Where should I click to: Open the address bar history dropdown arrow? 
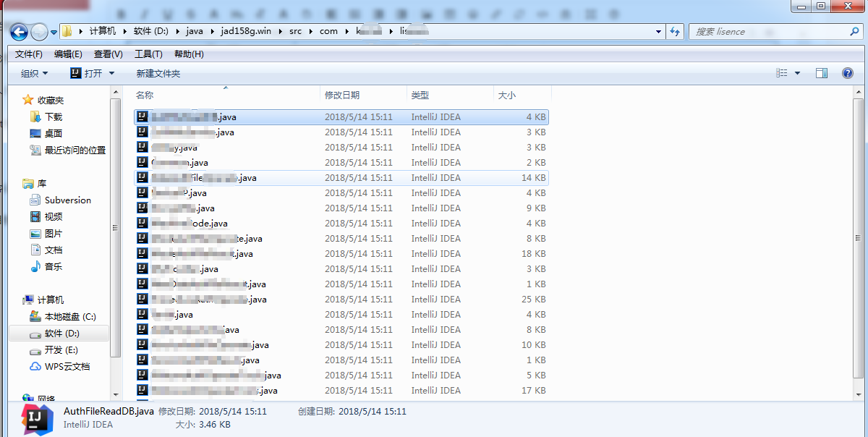[x=658, y=32]
